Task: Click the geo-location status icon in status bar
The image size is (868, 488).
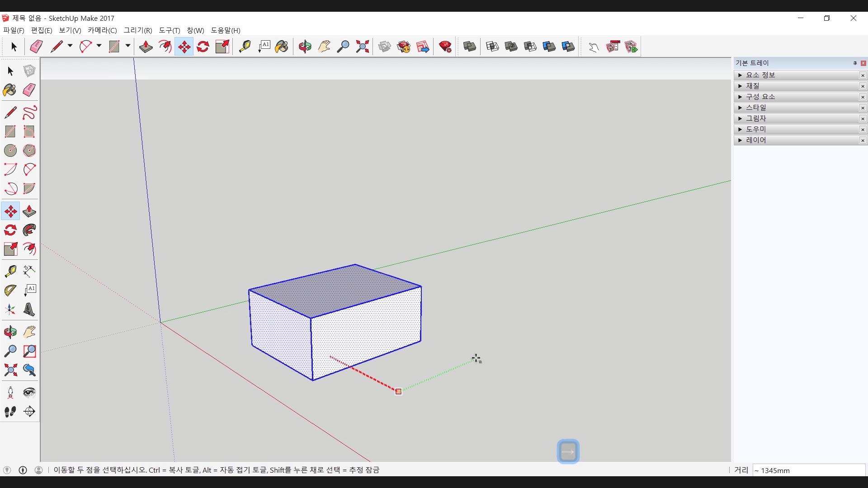Action: tap(7, 470)
